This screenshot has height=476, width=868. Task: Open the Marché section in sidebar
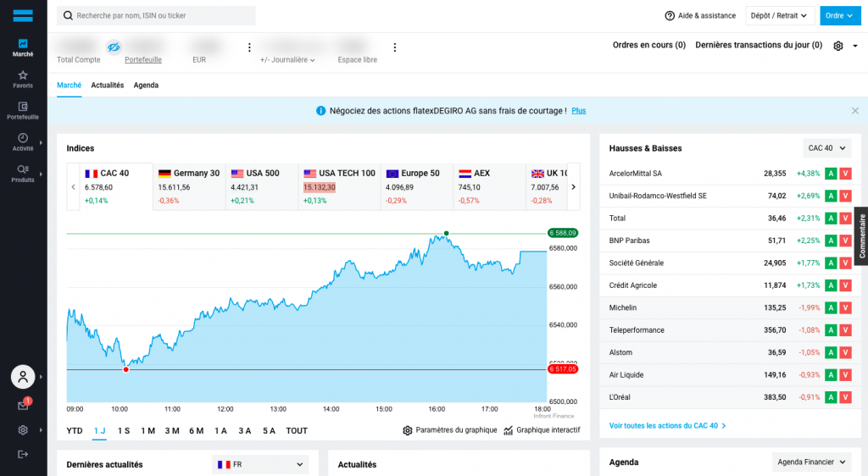click(x=23, y=48)
